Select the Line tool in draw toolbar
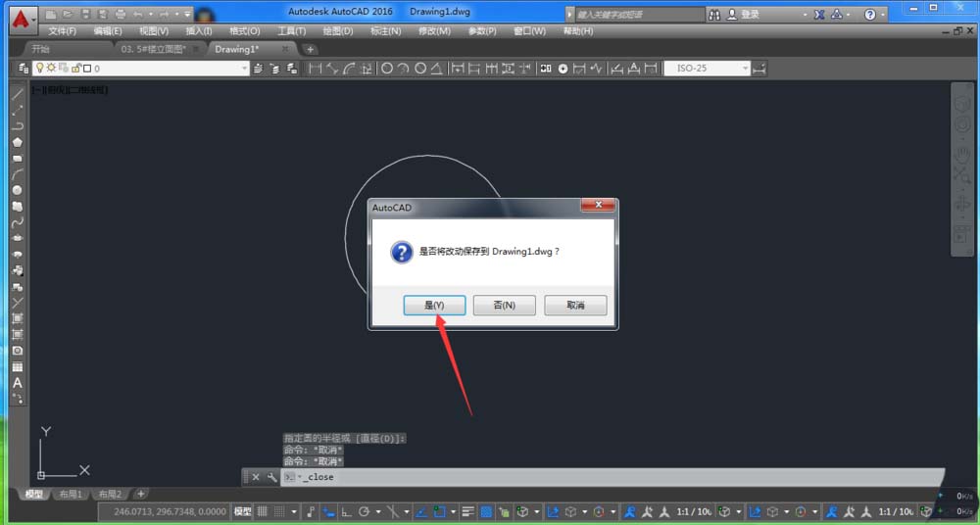 [18, 94]
